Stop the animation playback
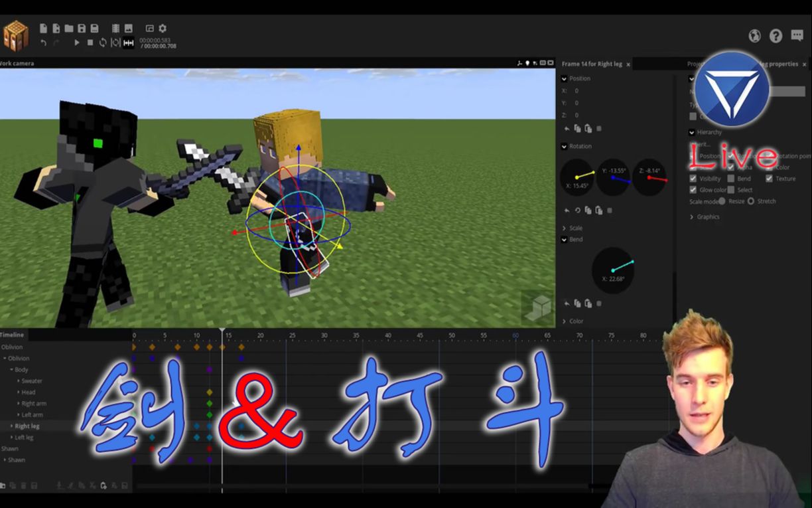The width and height of the screenshot is (812, 508). pos(90,42)
